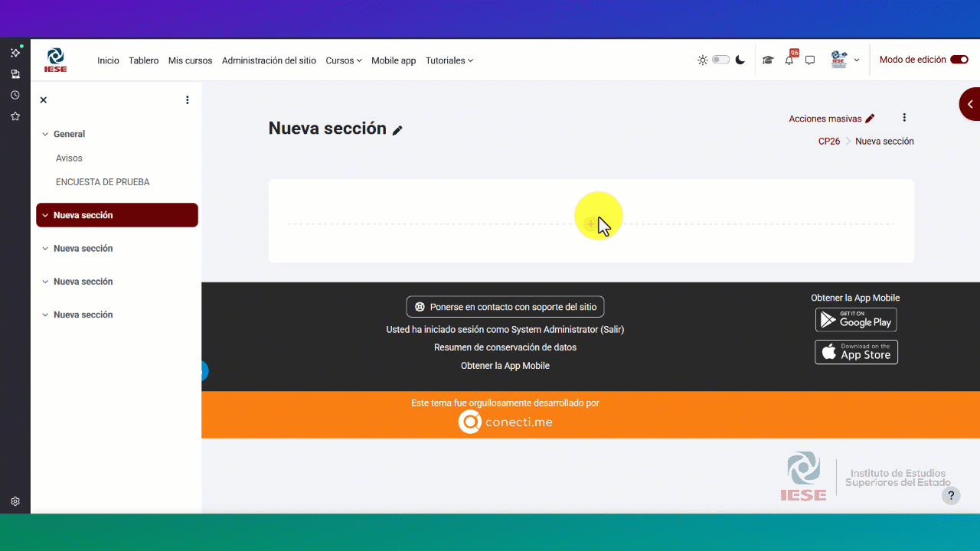
Task: Open the help question mark button near the footer
Action: click(x=951, y=495)
